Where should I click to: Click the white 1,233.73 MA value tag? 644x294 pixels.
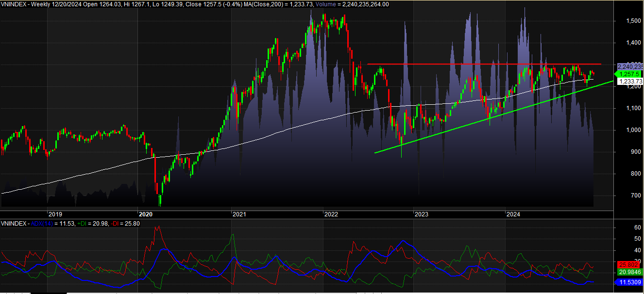(x=629, y=82)
